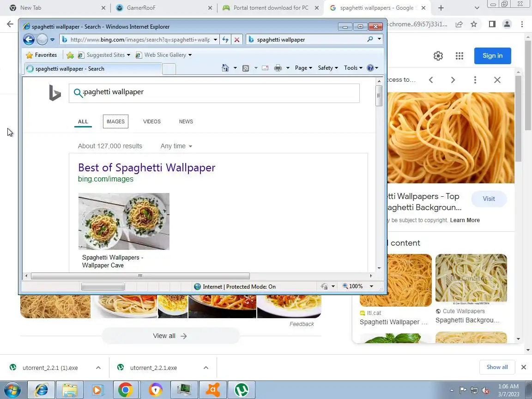The image size is (532, 399).
Task: Open IE recent pages dropdown arrow
Action: pos(52,40)
